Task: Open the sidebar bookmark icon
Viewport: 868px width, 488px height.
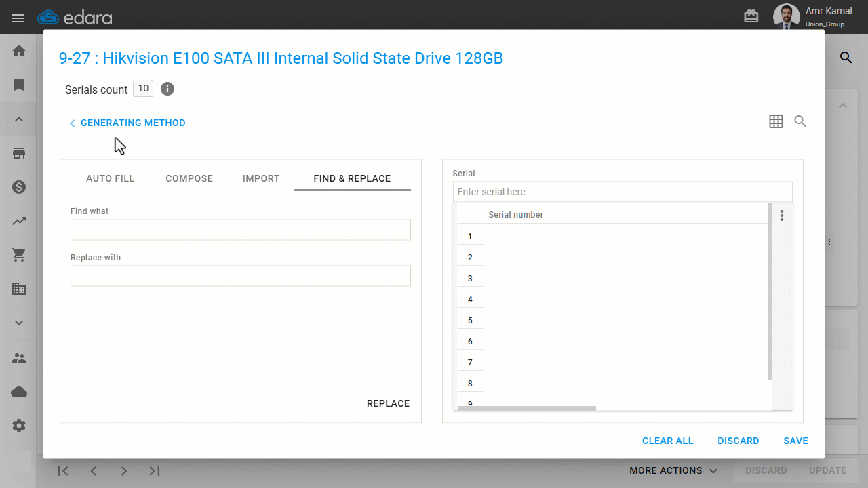Action: 19,85
